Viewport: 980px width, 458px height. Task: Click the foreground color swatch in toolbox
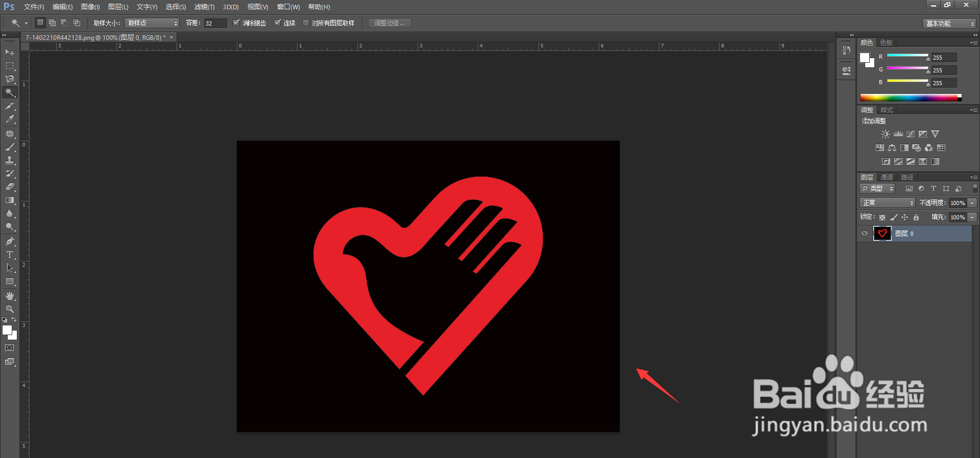coord(7,330)
